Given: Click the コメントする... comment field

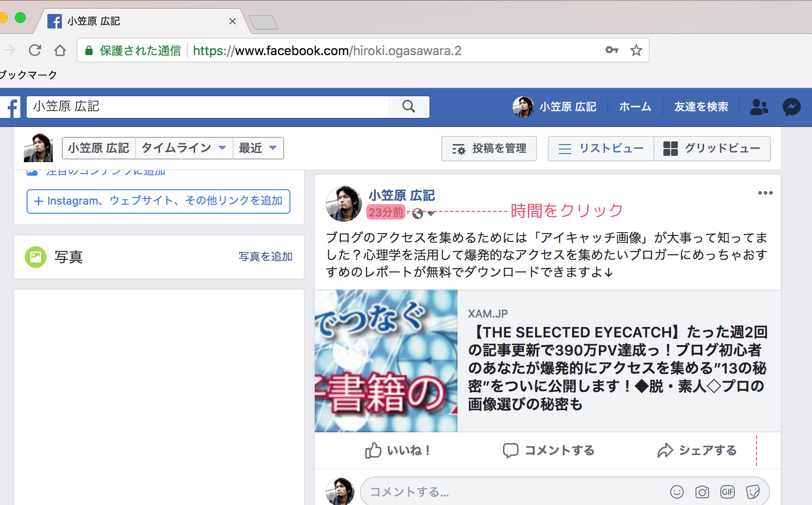Looking at the screenshot, I should coord(515,491).
